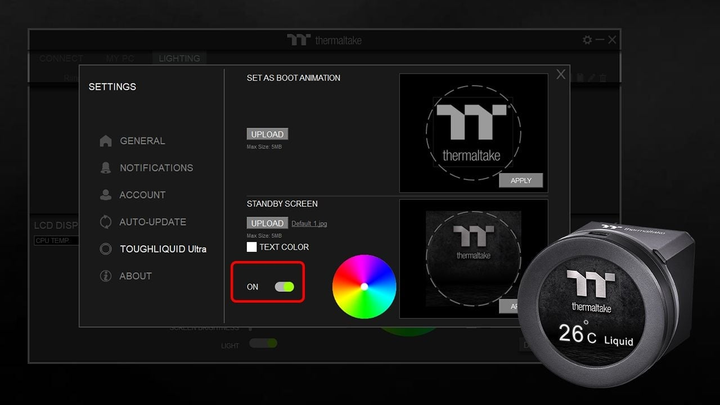Click the CPU TEMP field in main window
The width and height of the screenshot is (720, 405).
point(56,241)
